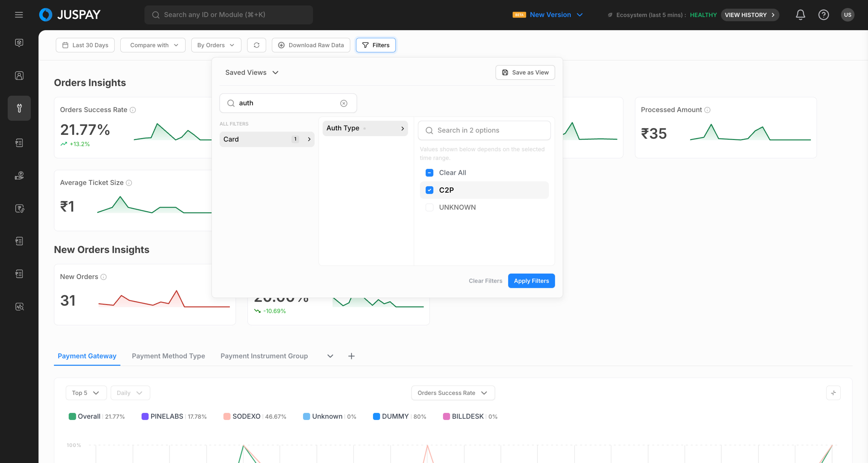Switch to Payment Instrument Group tab
The height and width of the screenshot is (463, 868).
point(264,356)
